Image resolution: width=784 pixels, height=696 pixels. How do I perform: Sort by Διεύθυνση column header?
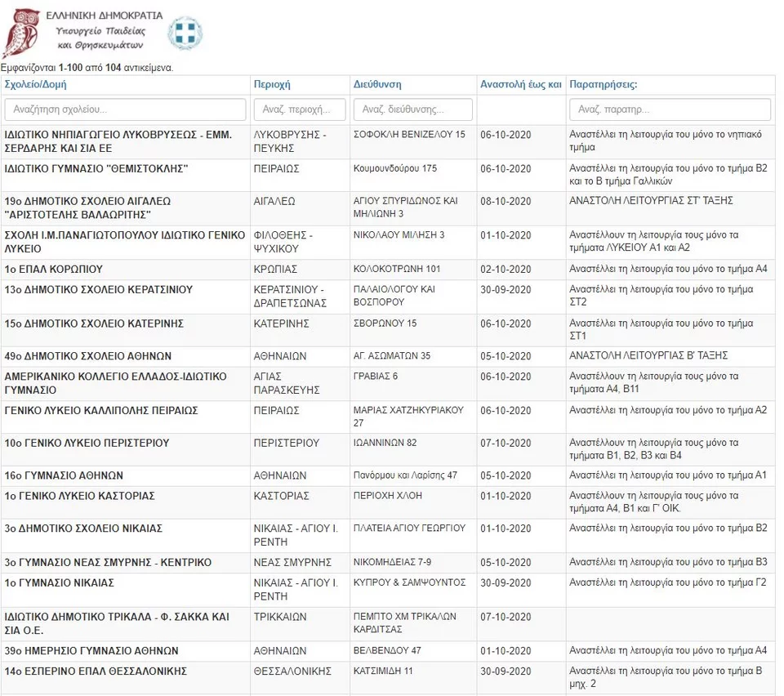pos(376,85)
